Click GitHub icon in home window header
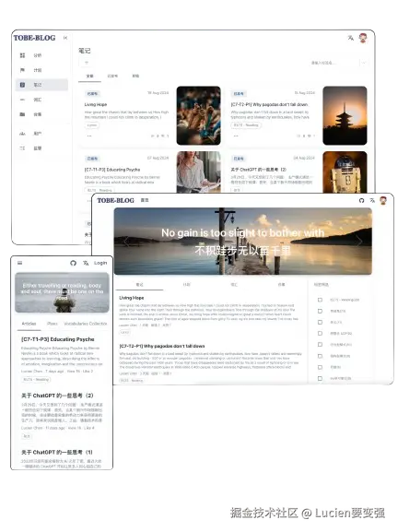 pos(361,200)
